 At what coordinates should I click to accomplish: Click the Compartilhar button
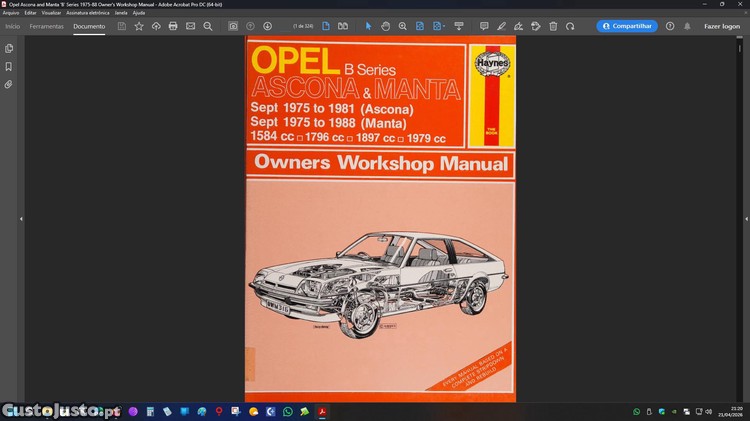[627, 26]
